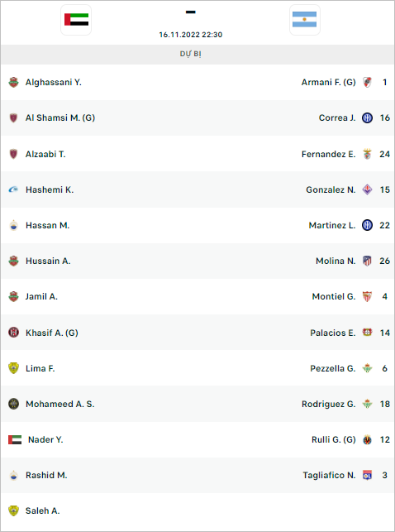Click Atletico Madrid badge beside Molina N.
The height and width of the screenshot is (532, 395).
[367, 261]
